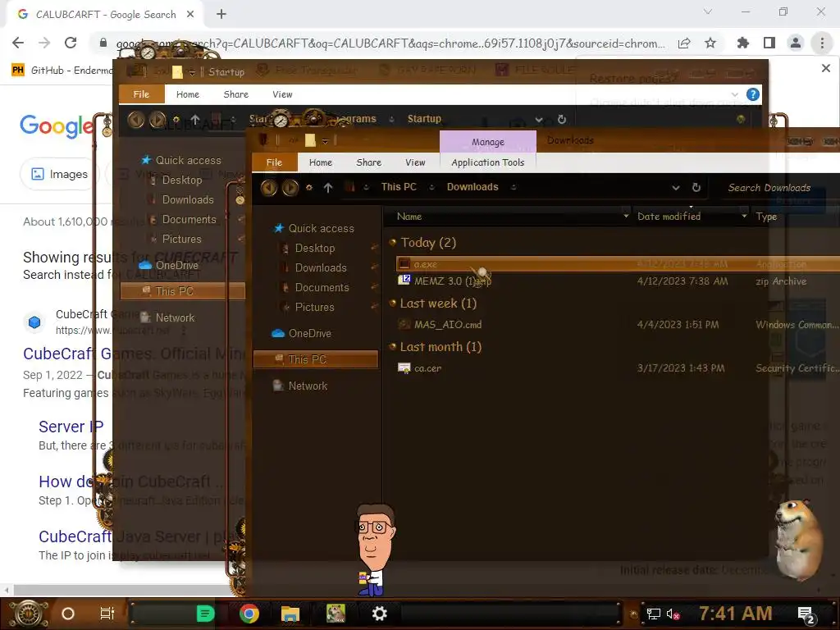The image size is (840, 630).
Task: Sort files by Name column
Action: [409, 217]
